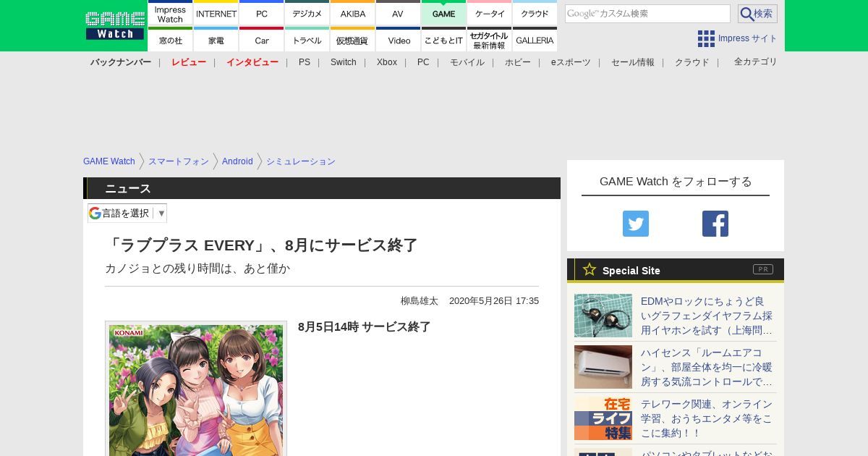
Task: Open the Video tab
Action: [x=399, y=40]
